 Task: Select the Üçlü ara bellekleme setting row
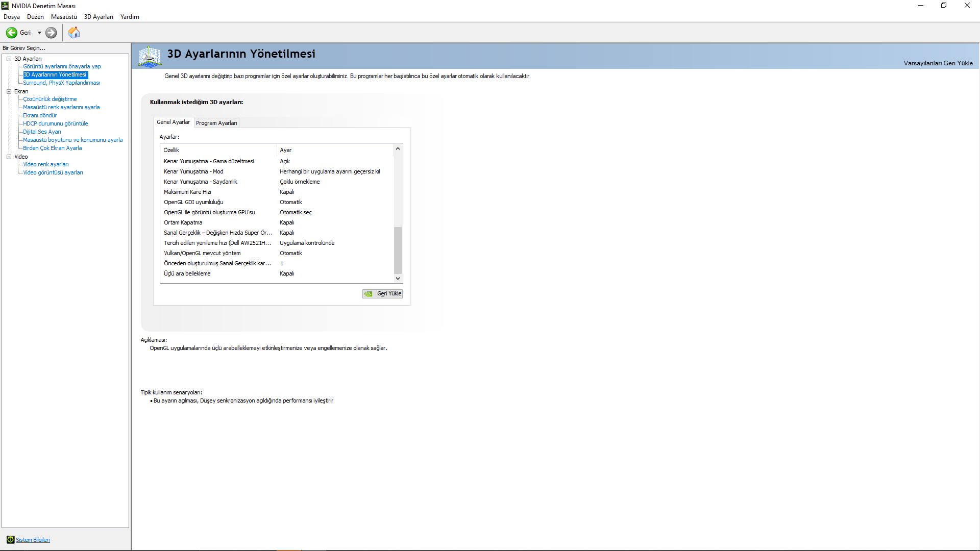pyautogui.click(x=187, y=273)
